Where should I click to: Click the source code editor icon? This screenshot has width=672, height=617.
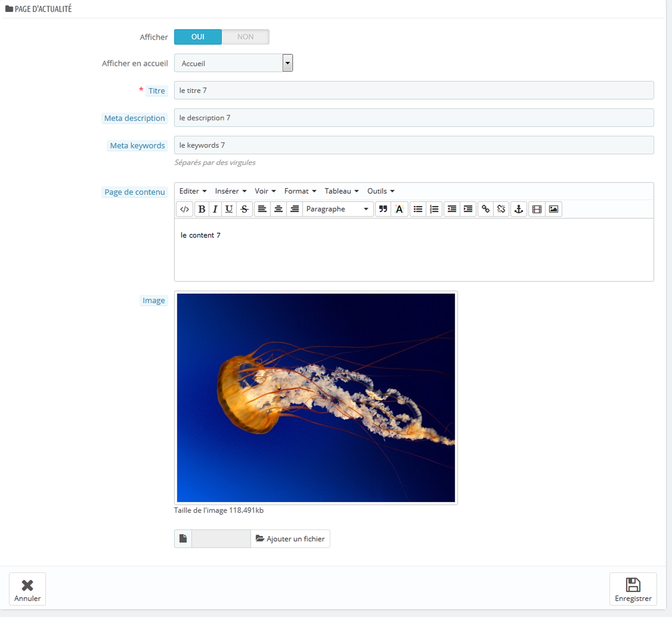184,209
